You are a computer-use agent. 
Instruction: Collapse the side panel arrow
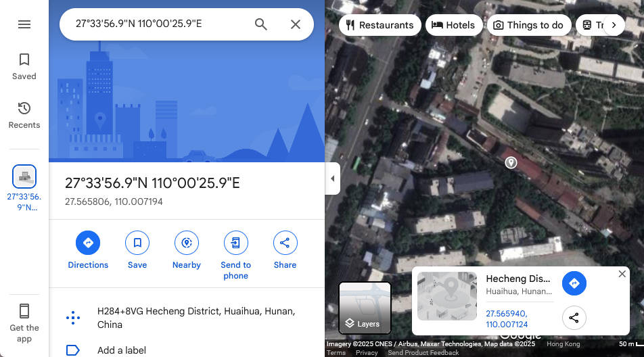pyautogui.click(x=332, y=178)
